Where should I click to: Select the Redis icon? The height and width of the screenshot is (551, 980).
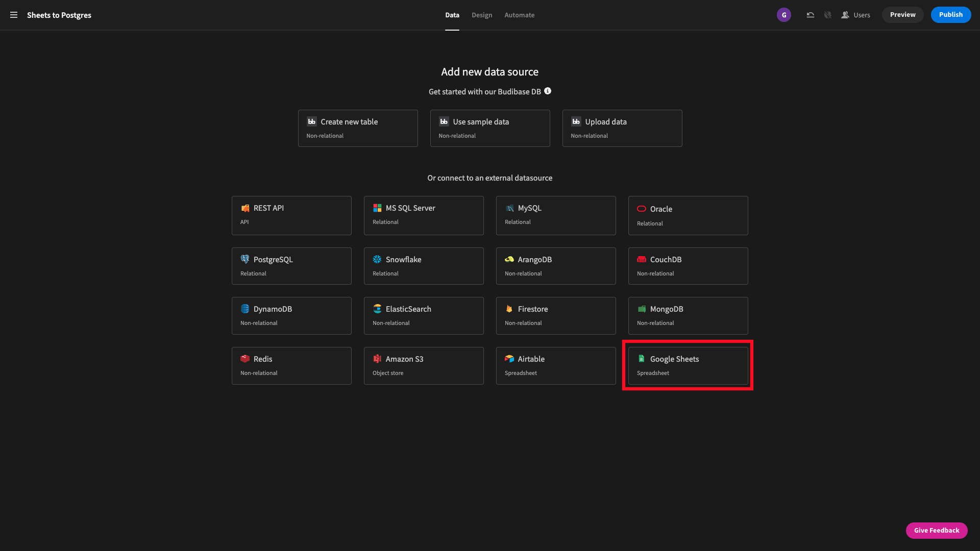pos(245,359)
